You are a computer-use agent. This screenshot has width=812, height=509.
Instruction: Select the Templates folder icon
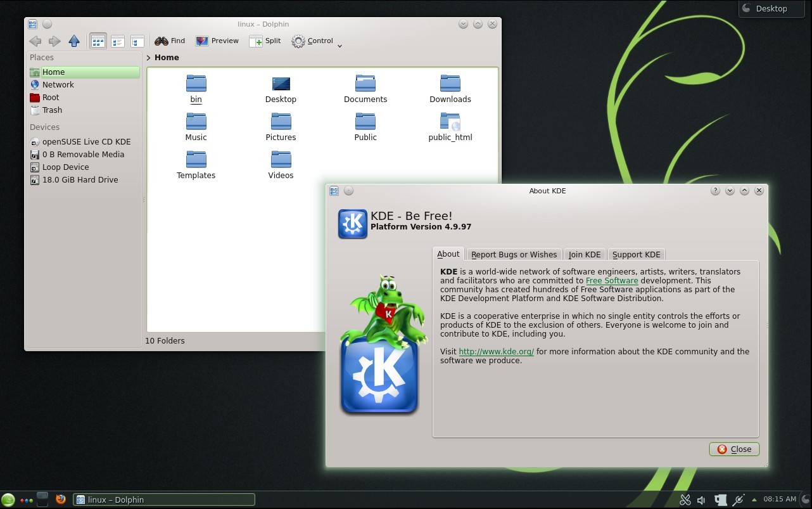[x=196, y=160]
